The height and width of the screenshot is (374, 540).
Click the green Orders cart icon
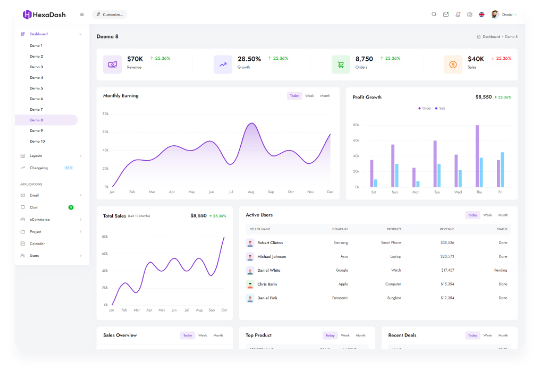click(341, 64)
